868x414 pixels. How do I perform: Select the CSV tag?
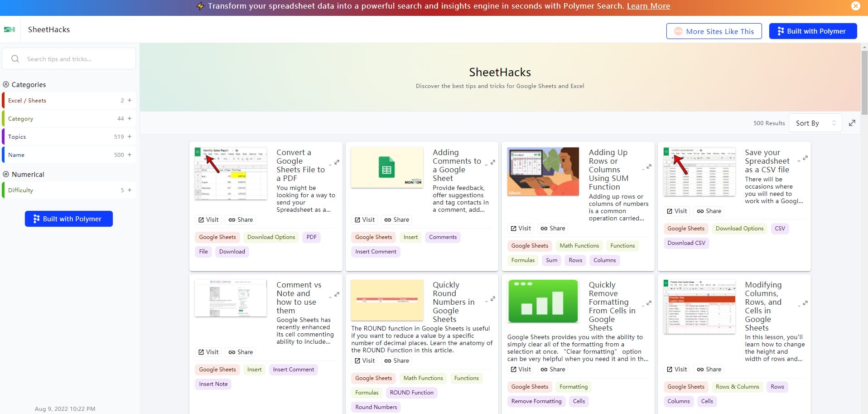(x=780, y=229)
